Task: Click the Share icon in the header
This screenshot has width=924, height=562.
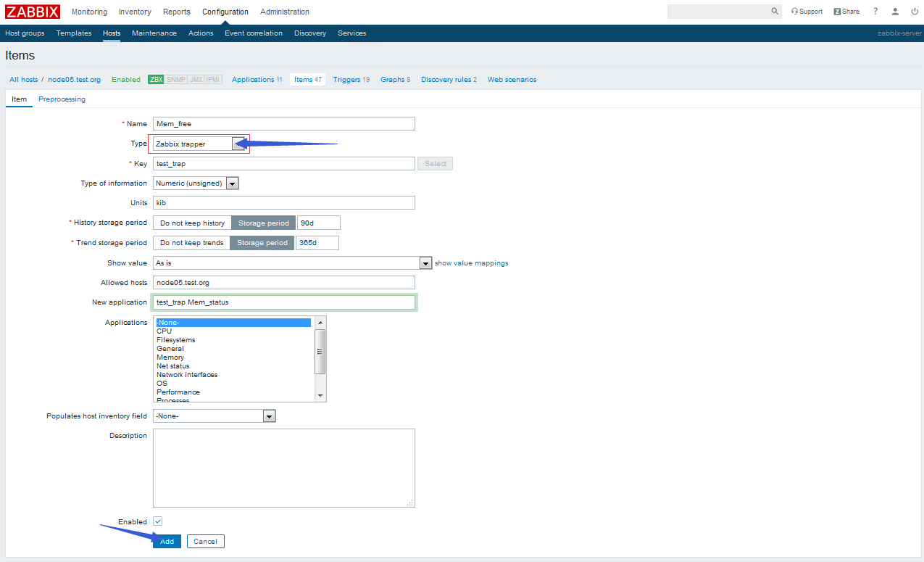Action: (x=844, y=11)
